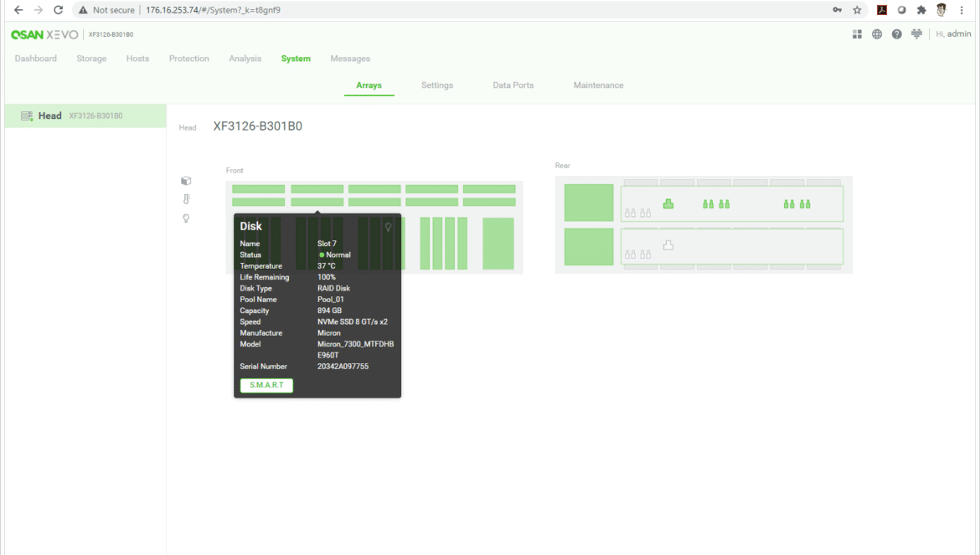This screenshot has width=980, height=555.
Task: Click the address bar URL
Action: tap(213, 10)
